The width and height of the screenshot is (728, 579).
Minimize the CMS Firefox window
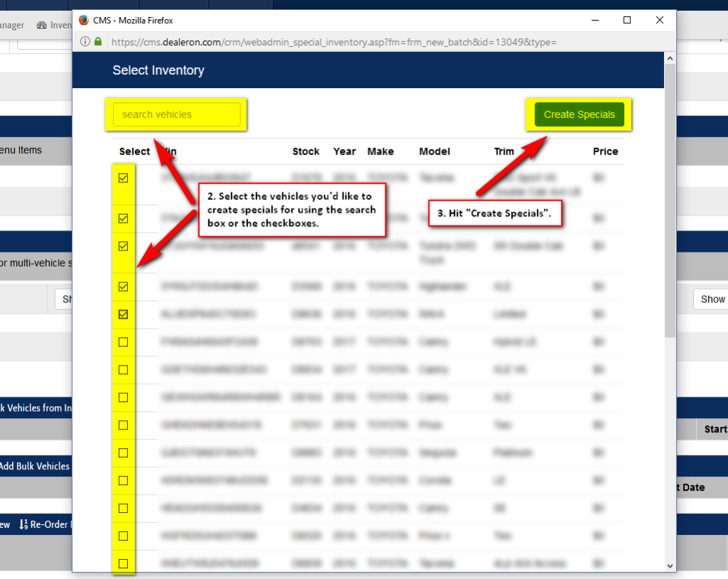[x=595, y=20]
